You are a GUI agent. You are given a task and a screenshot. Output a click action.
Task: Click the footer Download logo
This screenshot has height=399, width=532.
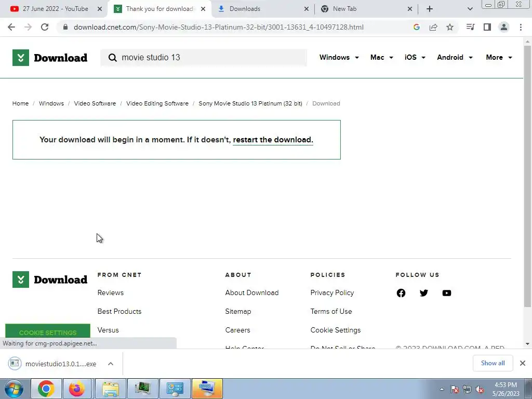pos(50,280)
